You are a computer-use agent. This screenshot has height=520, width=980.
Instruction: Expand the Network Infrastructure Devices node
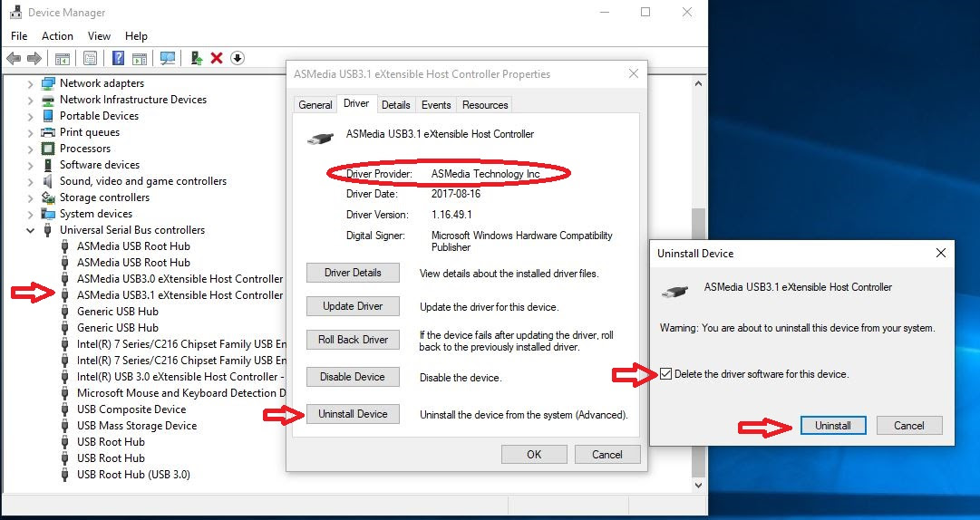point(30,100)
